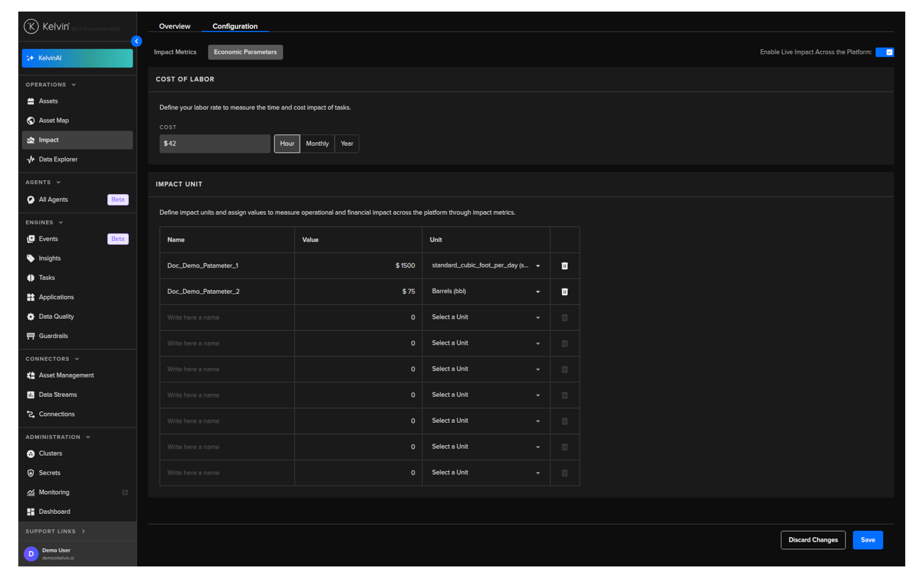Edit the Doc_Demo_Patameter_2 name field
Image resolution: width=924 pixels, height=578 pixels.
(227, 292)
